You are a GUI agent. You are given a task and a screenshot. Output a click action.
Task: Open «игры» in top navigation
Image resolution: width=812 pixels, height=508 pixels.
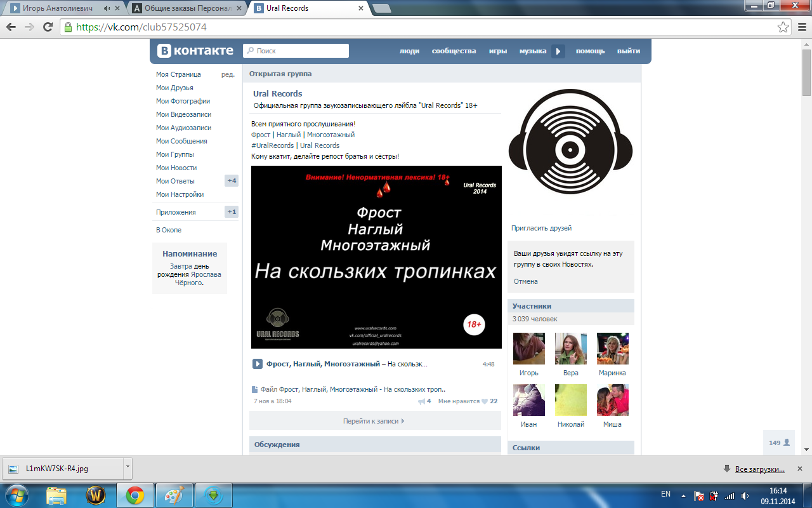[x=497, y=51]
